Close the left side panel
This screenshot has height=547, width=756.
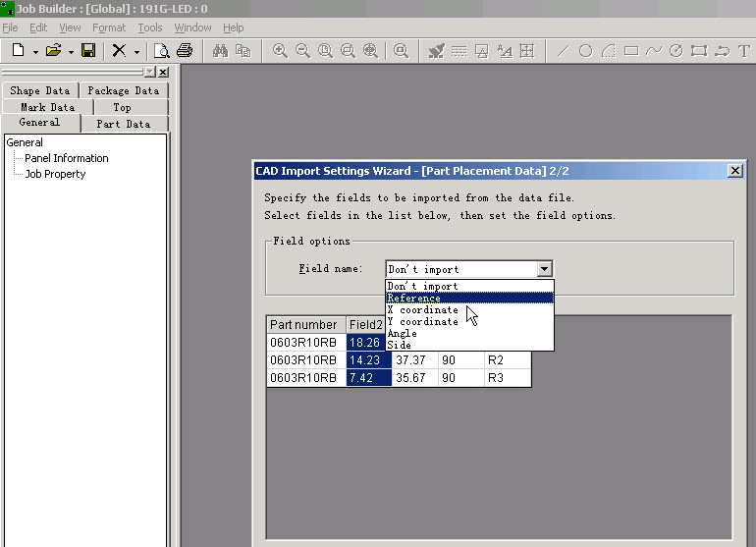coord(163,72)
